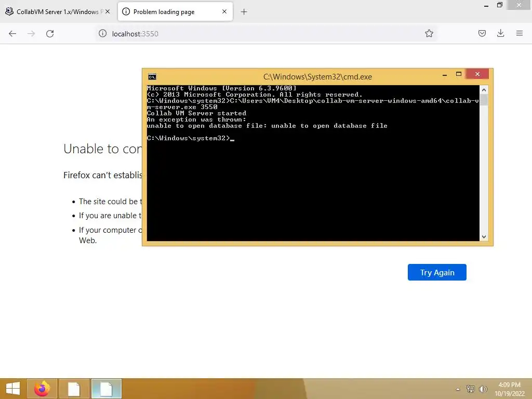Close the CollabVM Server tab
The height and width of the screenshot is (399, 532).
[108, 11]
